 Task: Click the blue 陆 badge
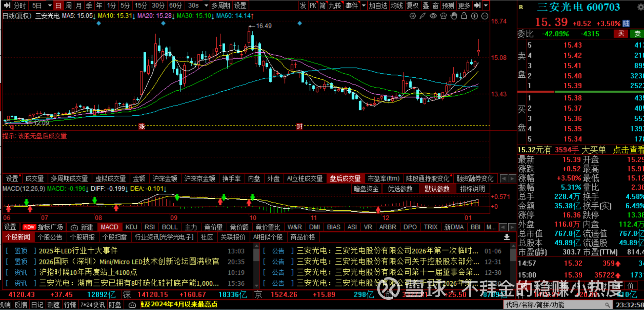click(x=626, y=23)
